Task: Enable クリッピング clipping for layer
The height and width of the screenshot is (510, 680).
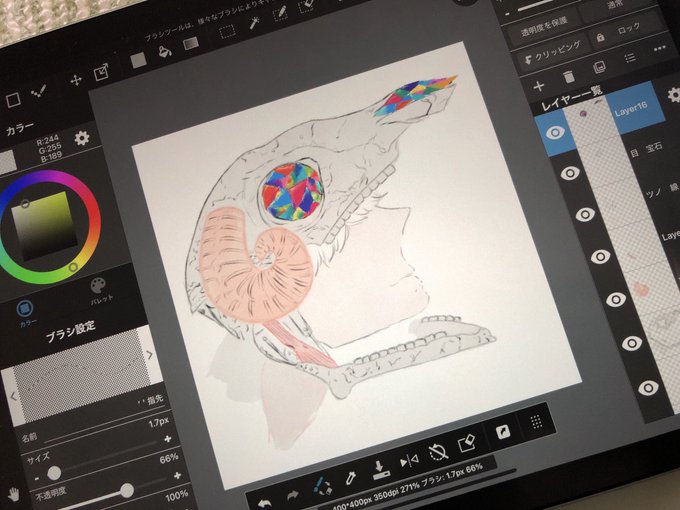Action: coord(553,54)
